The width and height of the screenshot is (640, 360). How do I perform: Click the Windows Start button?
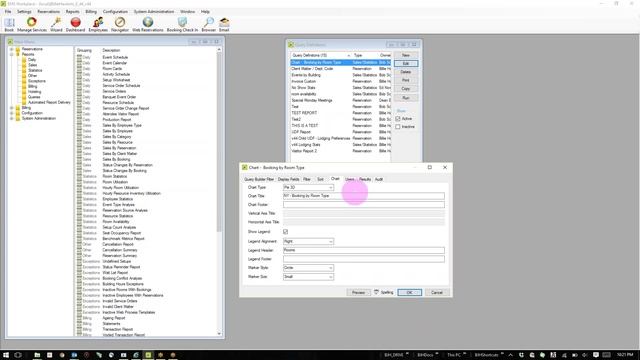pyautogui.click(x=6, y=355)
